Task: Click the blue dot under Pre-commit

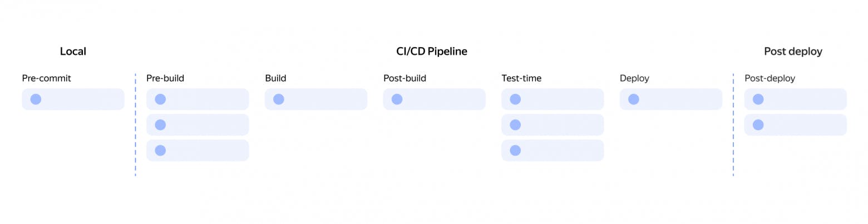Action: pos(36,99)
